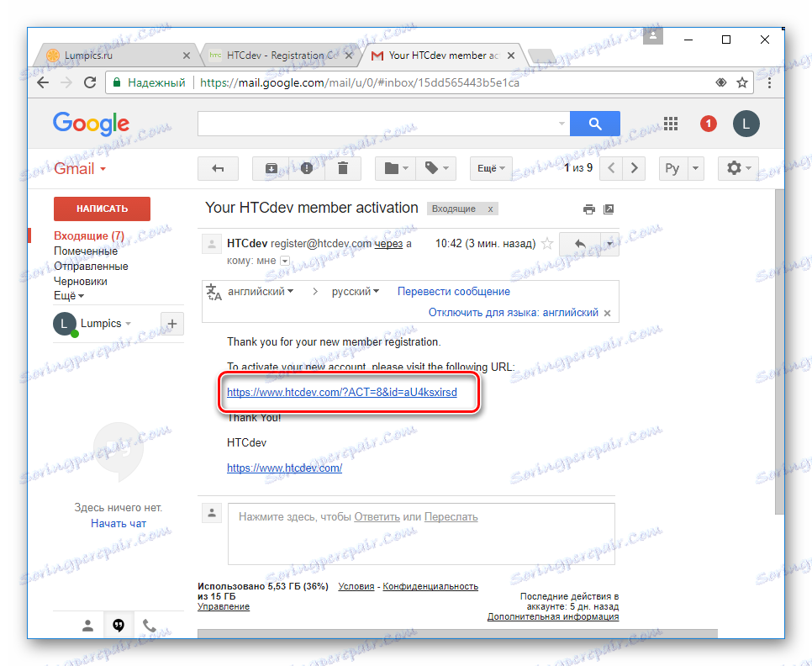The image size is (812, 666).
Task: Star the HTCdev message
Action: (x=547, y=243)
